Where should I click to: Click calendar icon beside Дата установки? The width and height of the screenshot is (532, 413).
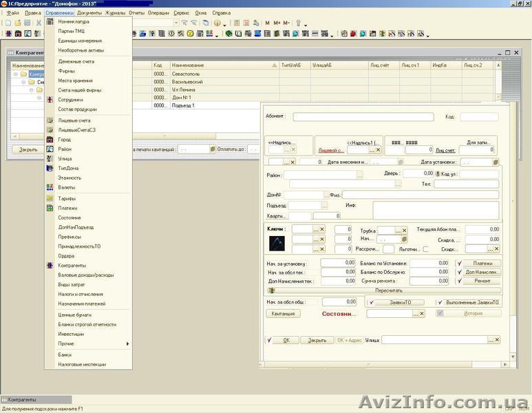tap(495, 162)
